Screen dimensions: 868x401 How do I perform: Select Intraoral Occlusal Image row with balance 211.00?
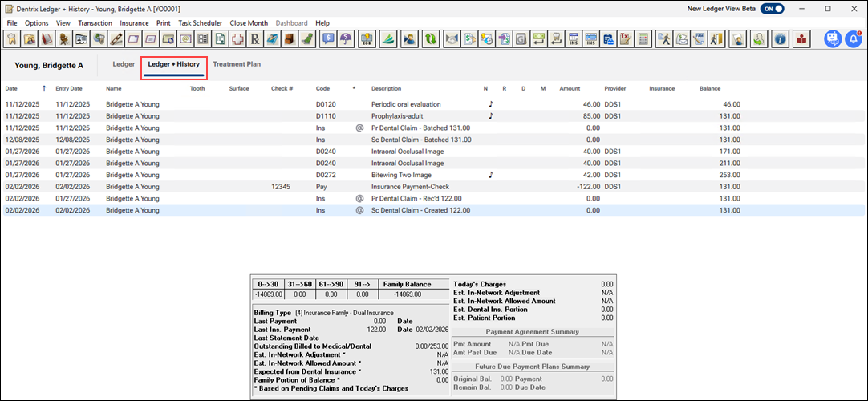pyautogui.click(x=434, y=163)
